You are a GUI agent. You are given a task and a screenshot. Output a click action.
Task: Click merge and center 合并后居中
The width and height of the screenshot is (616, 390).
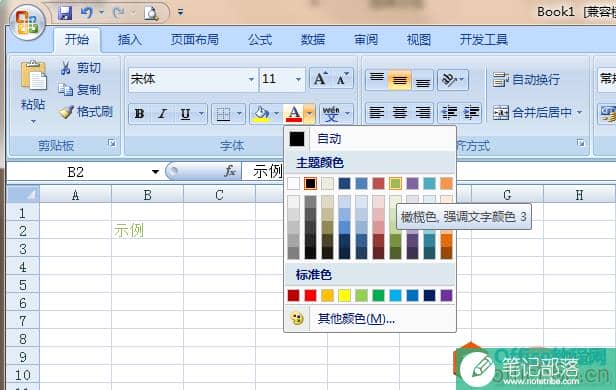(x=532, y=113)
